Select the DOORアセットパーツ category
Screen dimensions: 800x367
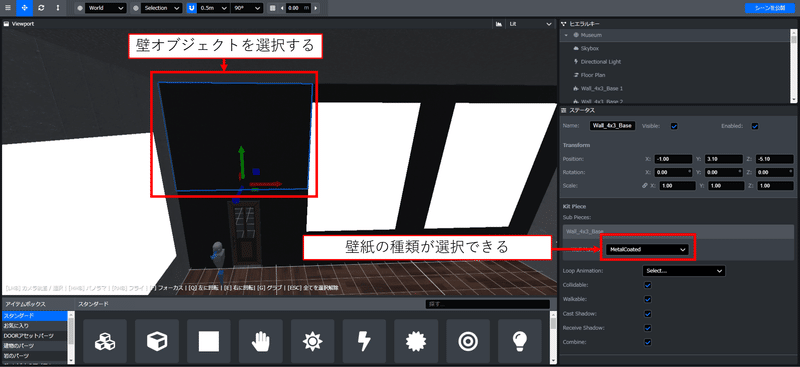(x=34, y=336)
